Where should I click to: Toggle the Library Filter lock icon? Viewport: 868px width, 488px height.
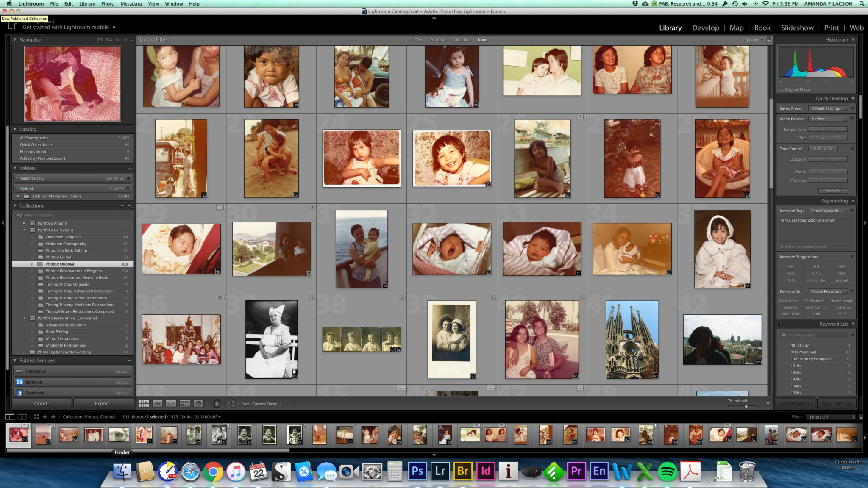769,39
